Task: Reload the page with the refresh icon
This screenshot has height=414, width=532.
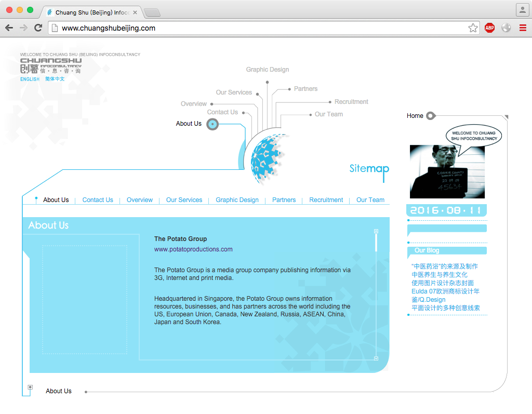Action: pyautogui.click(x=38, y=28)
